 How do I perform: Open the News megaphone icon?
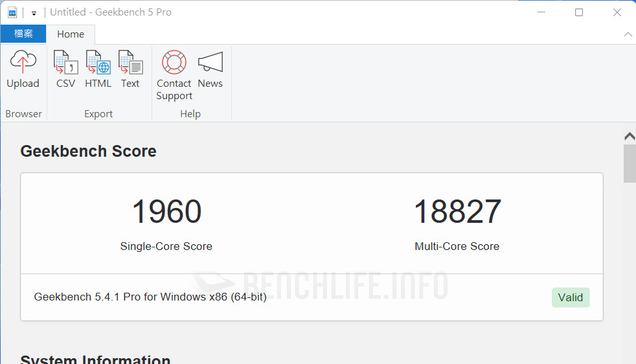click(x=210, y=63)
